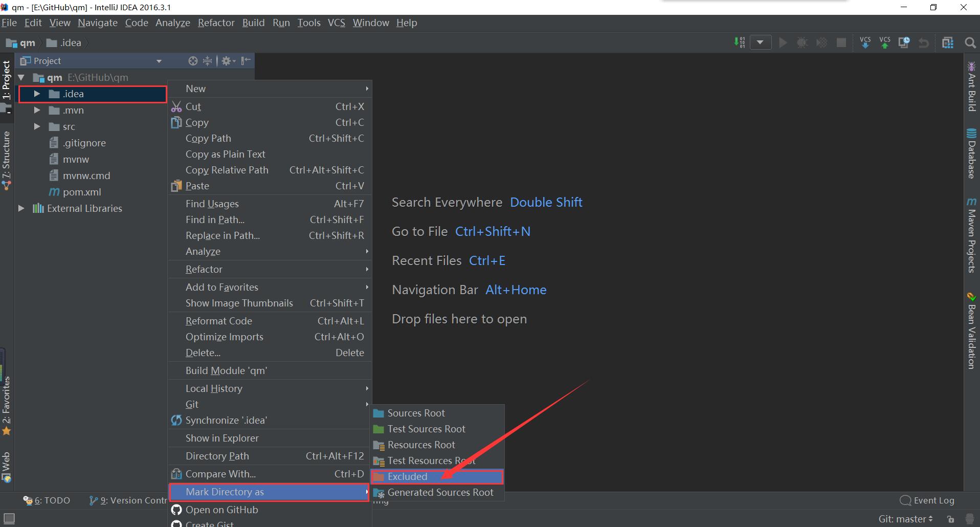This screenshot has height=527, width=980.
Task: Open the Ant Build tool window
Action: (x=971, y=86)
